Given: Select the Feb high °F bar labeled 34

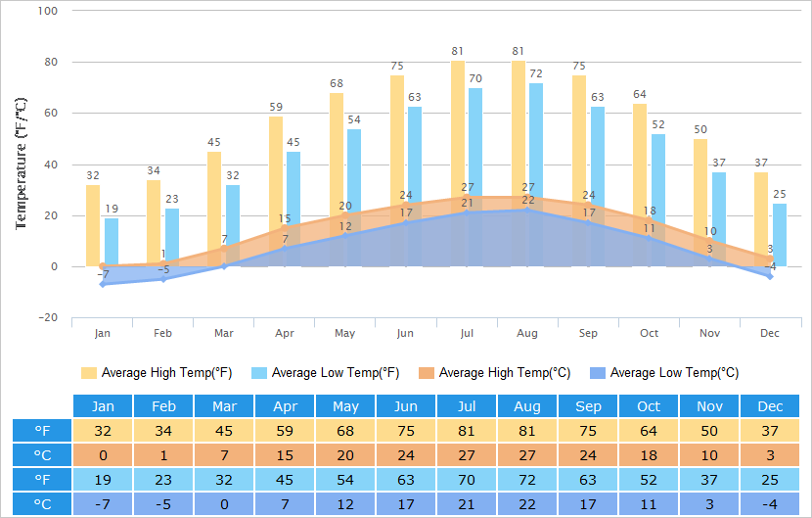Looking at the screenshot, I should (154, 223).
